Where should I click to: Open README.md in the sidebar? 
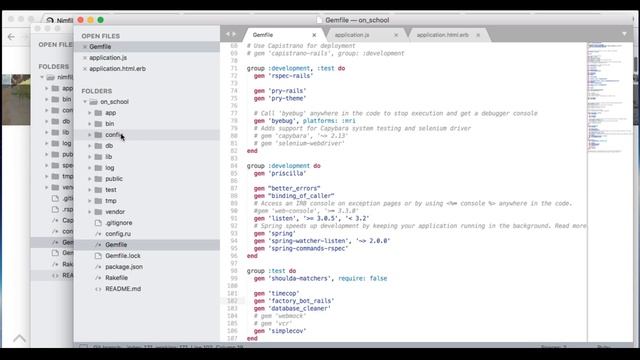coord(123,289)
